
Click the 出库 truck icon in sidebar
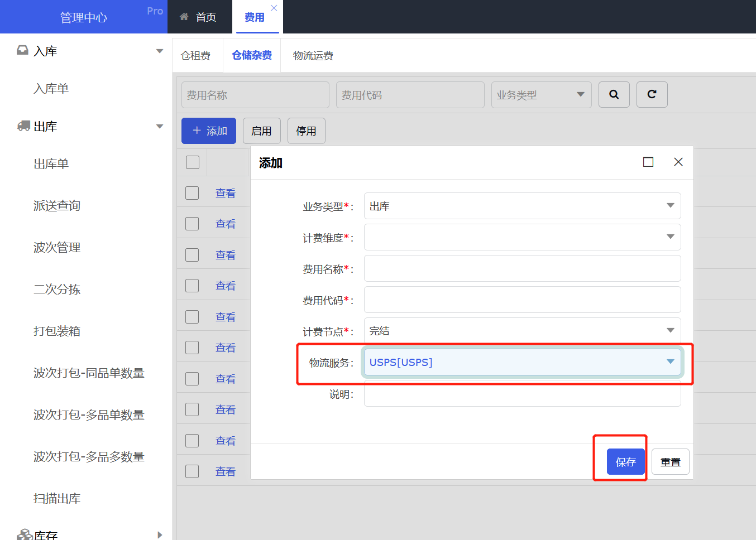click(23, 126)
